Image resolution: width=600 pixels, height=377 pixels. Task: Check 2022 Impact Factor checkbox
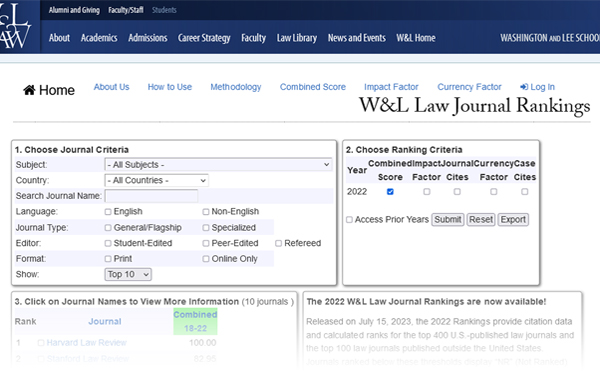pyautogui.click(x=427, y=192)
